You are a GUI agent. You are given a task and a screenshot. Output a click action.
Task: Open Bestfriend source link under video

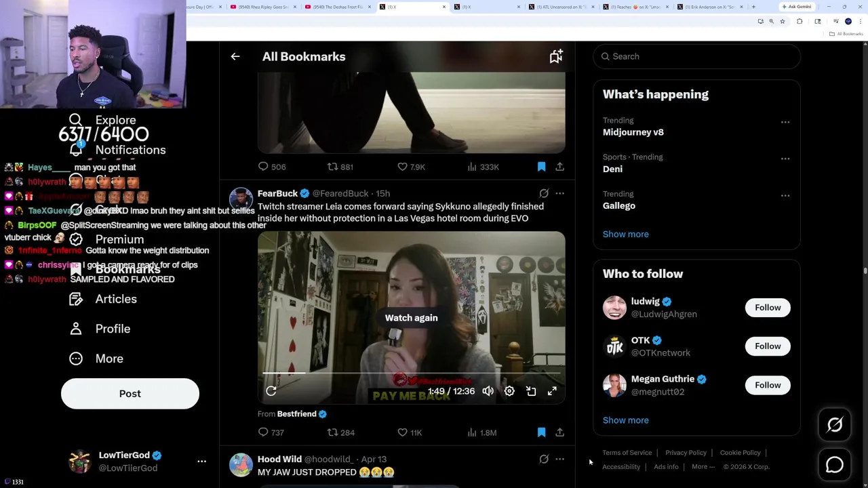pyautogui.click(x=301, y=414)
